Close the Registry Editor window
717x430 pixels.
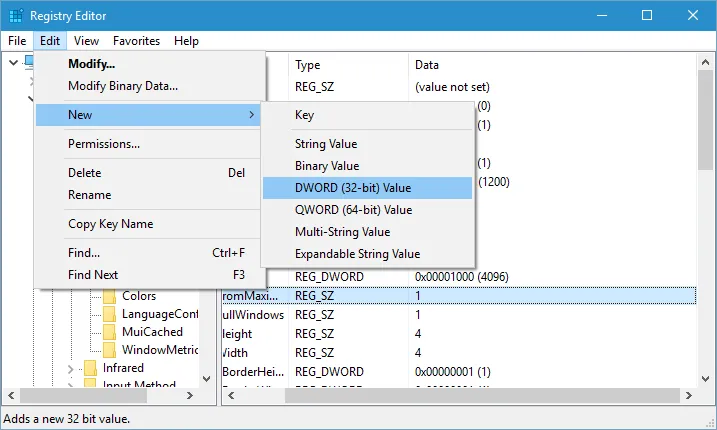coord(693,16)
